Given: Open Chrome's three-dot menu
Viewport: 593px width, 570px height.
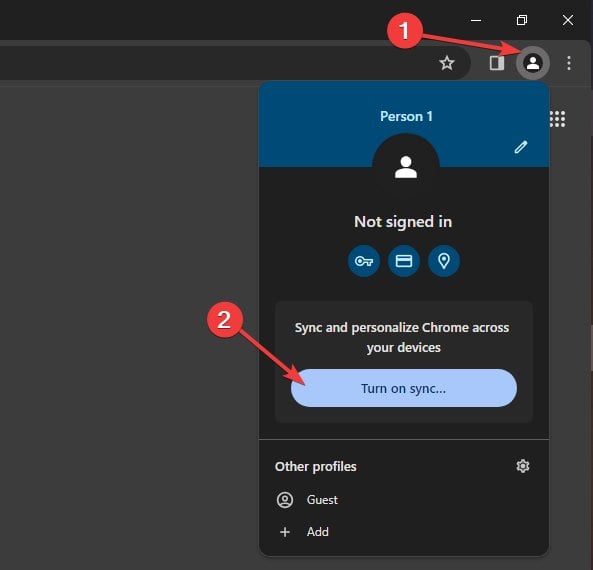Looking at the screenshot, I should [568, 63].
